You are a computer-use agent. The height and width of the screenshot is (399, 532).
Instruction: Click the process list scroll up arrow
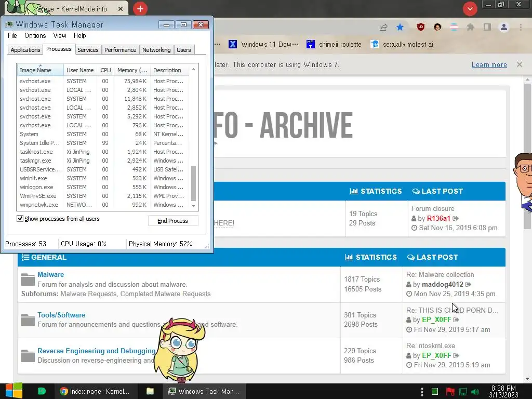pos(193,69)
